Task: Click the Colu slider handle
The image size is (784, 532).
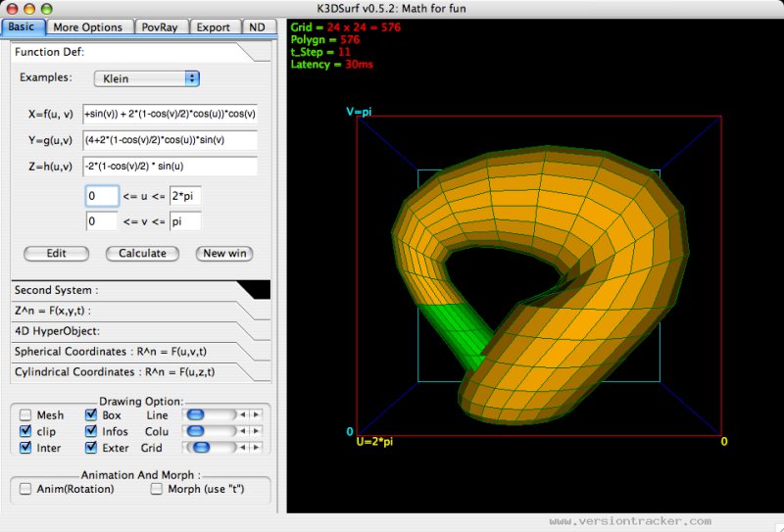Action: pyautogui.click(x=195, y=431)
